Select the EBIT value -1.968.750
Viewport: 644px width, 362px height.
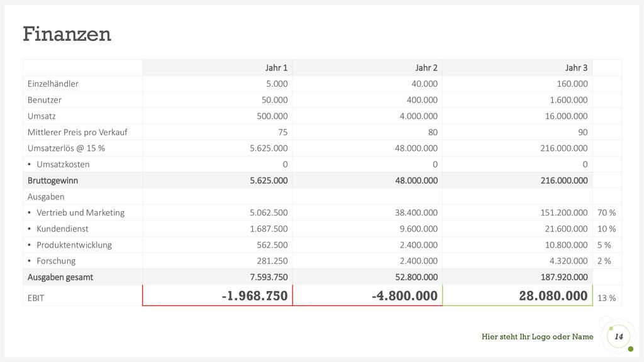(255, 295)
